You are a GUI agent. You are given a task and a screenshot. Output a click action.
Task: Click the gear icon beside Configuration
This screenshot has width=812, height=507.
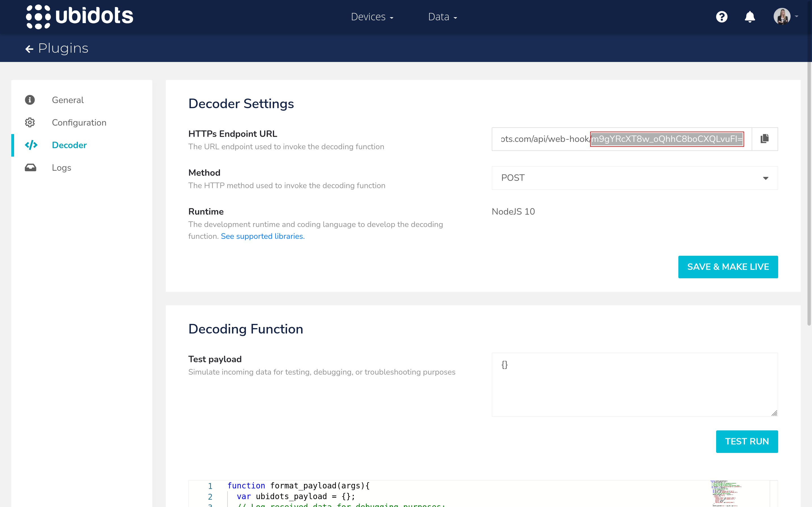point(30,123)
